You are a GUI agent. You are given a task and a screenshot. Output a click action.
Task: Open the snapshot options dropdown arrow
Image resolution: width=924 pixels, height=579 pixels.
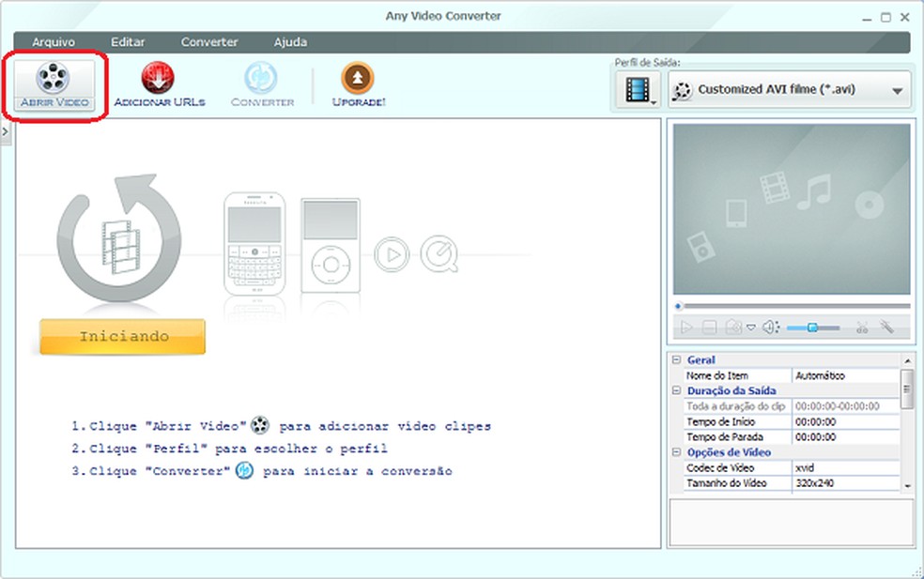click(751, 328)
